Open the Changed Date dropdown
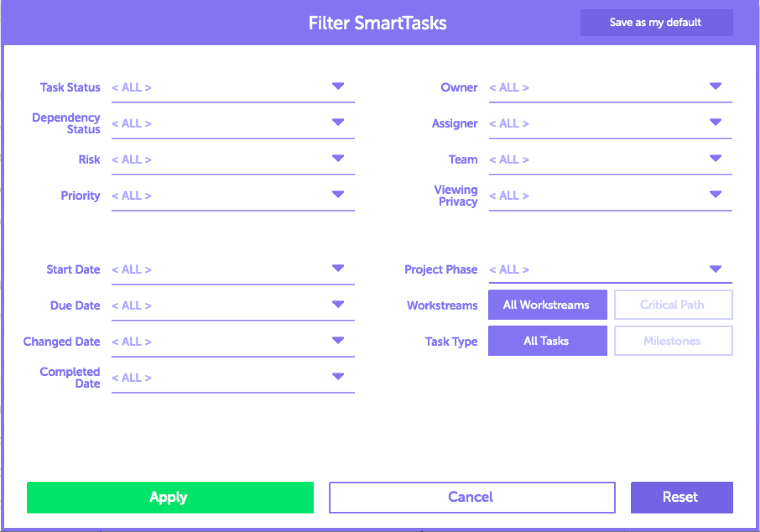 point(338,341)
